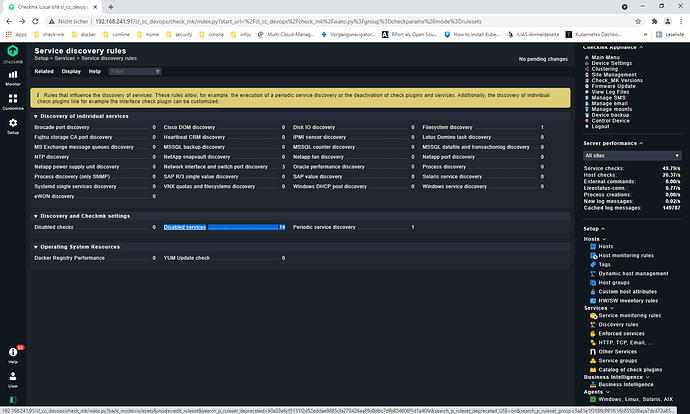This screenshot has width=690, height=414.
Task: Switch to the Checkmk browser tab
Action: tap(53, 7)
